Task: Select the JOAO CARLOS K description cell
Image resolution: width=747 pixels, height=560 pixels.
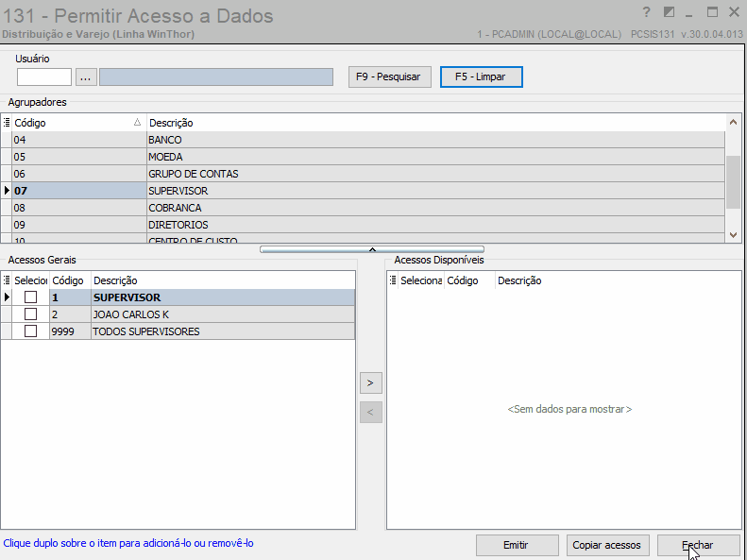Action: click(223, 314)
